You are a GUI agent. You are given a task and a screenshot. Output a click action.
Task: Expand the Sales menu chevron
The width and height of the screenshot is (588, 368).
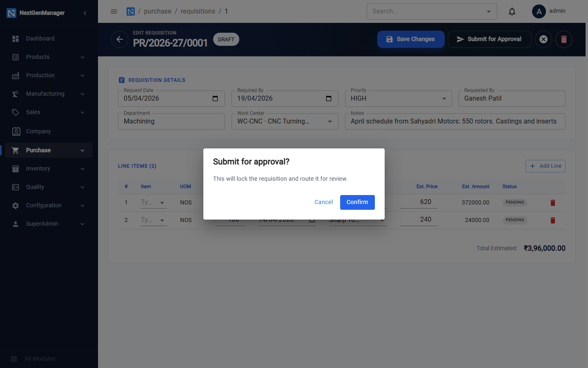click(82, 112)
